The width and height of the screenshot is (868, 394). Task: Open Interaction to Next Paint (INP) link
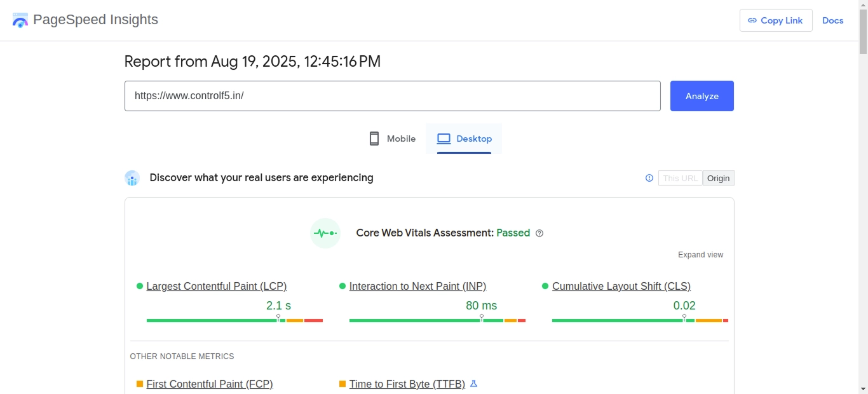417,286
